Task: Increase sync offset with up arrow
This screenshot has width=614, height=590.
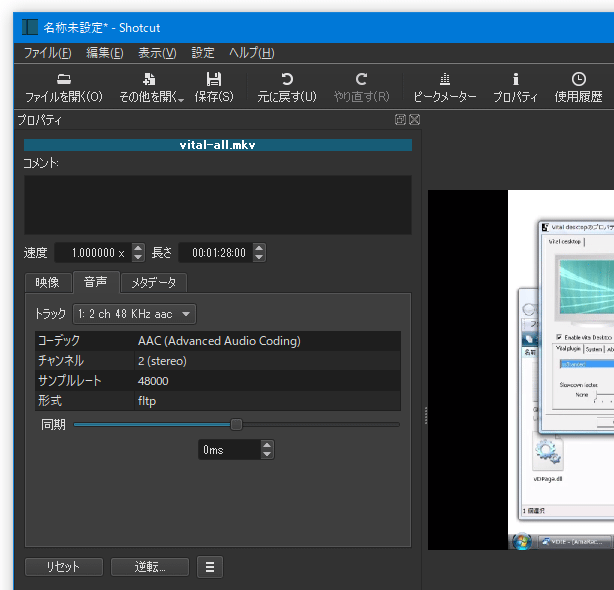Action: (x=267, y=445)
